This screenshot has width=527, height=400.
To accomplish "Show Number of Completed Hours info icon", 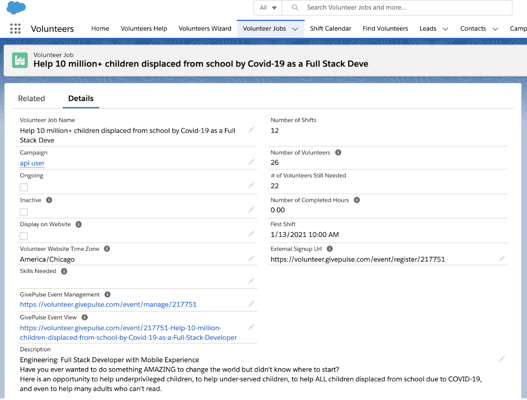I will 357,200.
